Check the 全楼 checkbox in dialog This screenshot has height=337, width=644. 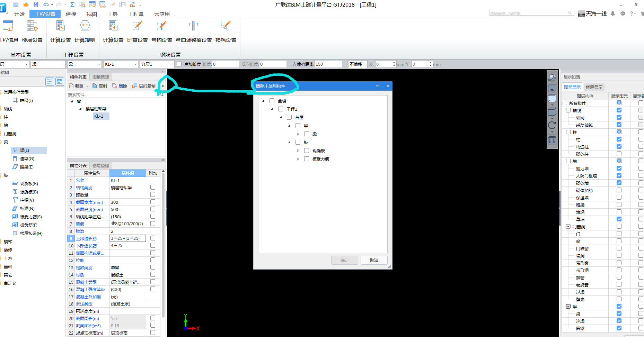tap(272, 101)
